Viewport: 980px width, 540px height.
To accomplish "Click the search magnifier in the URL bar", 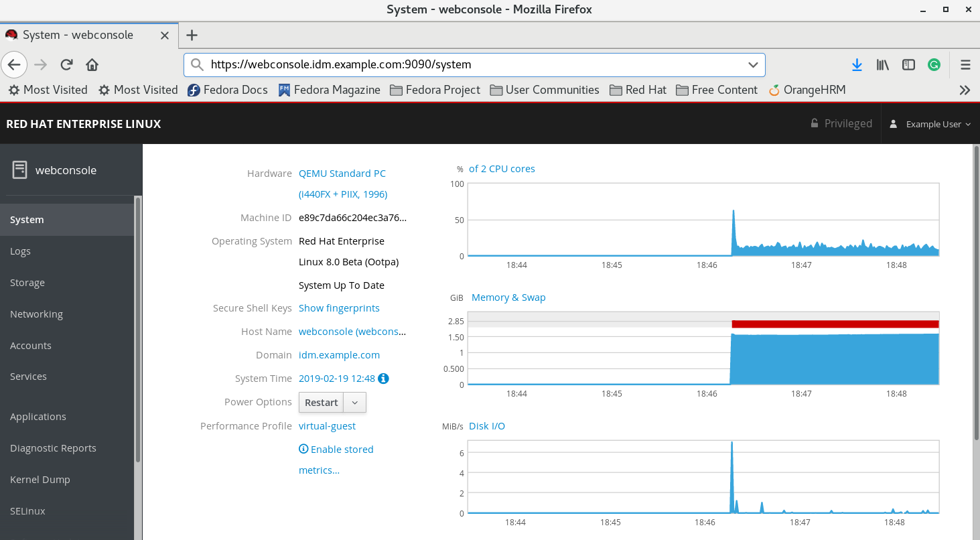I will point(197,65).
